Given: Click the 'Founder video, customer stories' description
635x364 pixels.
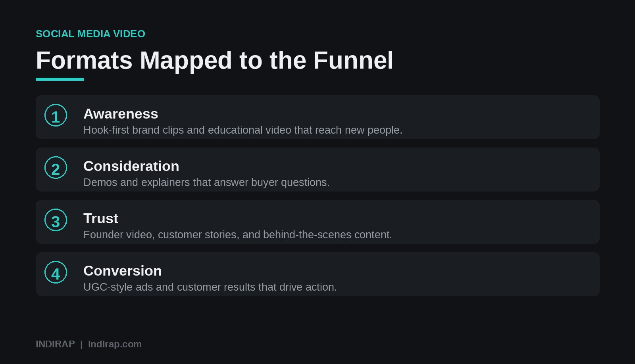Looking at the screenshot, I should click(x=238, y=235).
